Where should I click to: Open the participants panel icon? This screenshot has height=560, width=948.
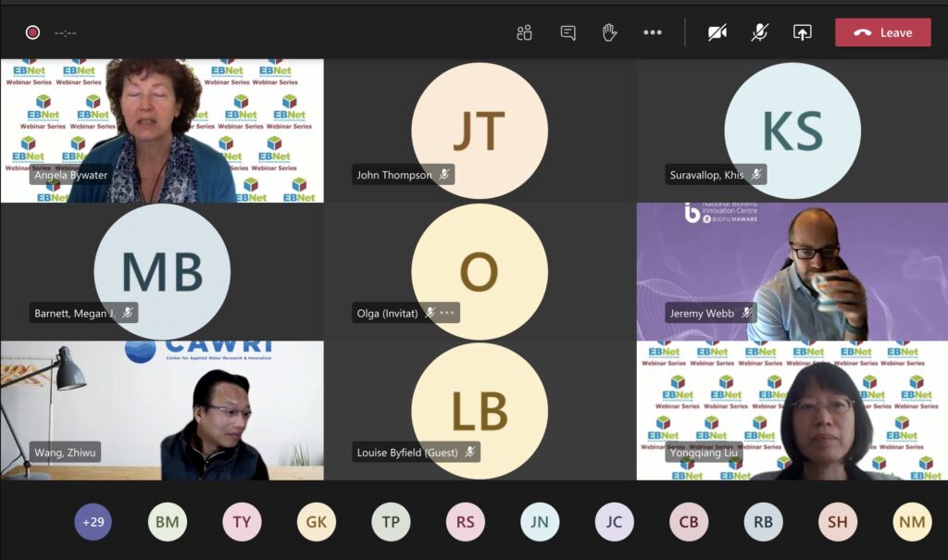click(524, 32)
